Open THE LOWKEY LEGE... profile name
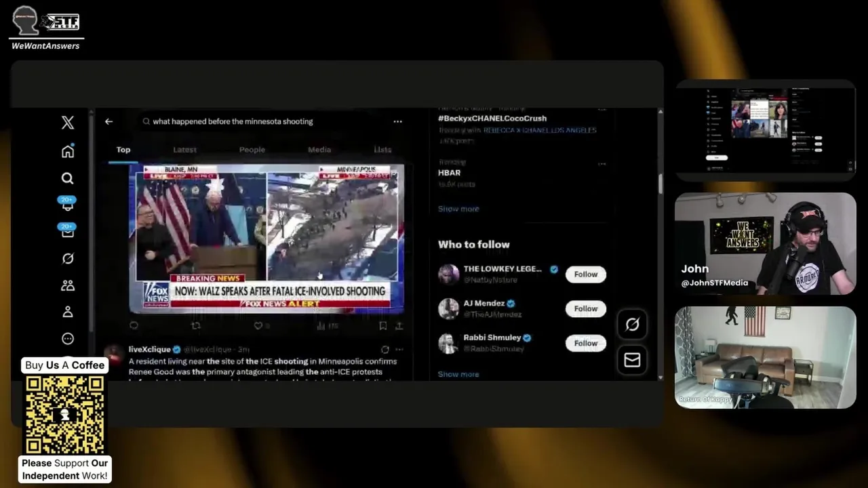This screenshot has height=488, width=868. (502, 269)
